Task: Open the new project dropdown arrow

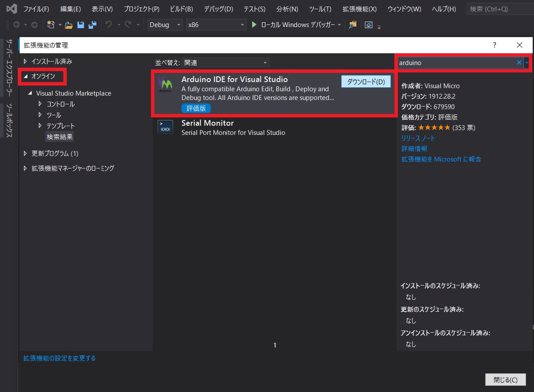Action: 60,25
